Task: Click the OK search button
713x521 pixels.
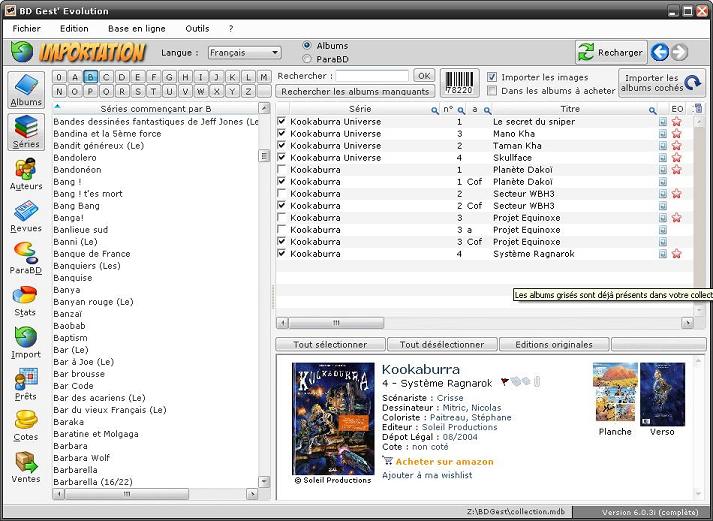Action: point(424,76)
